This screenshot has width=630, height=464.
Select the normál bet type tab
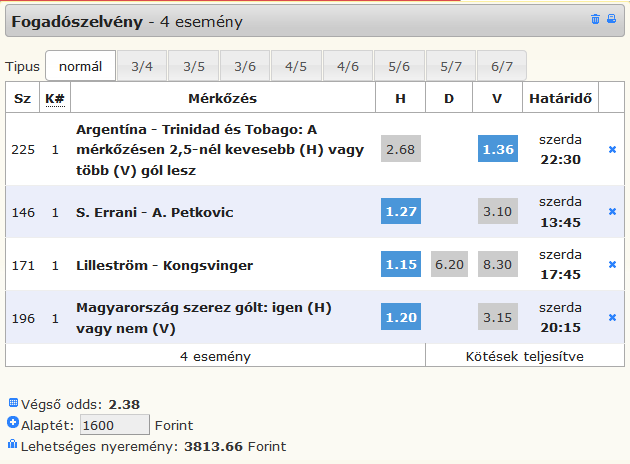[x=80, y=67]
